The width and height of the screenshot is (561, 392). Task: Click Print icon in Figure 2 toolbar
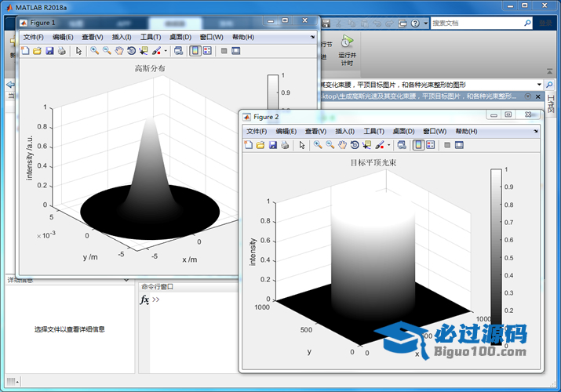pos(285,145)
